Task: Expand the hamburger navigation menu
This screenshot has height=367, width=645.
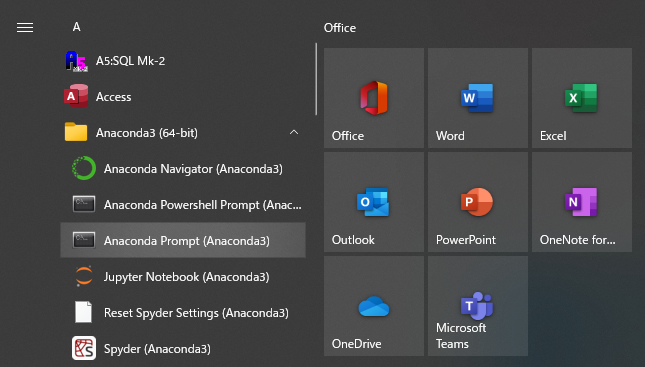Action: click(x=25, y=28)
